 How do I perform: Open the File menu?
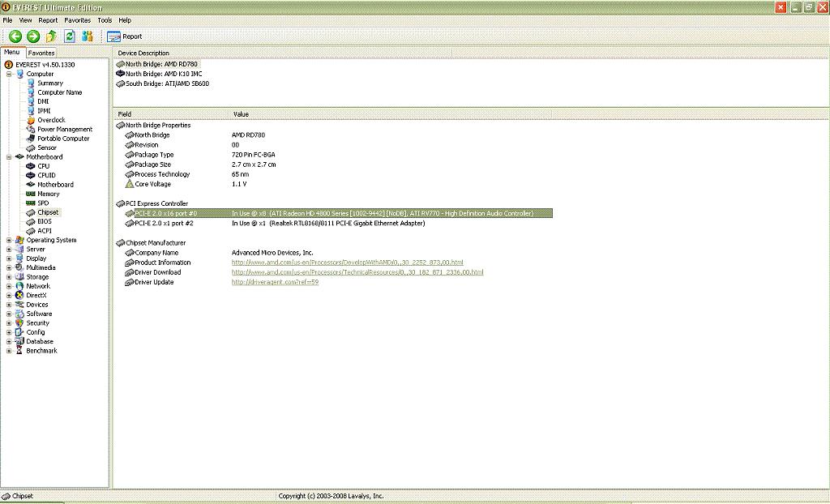(7, 20)
